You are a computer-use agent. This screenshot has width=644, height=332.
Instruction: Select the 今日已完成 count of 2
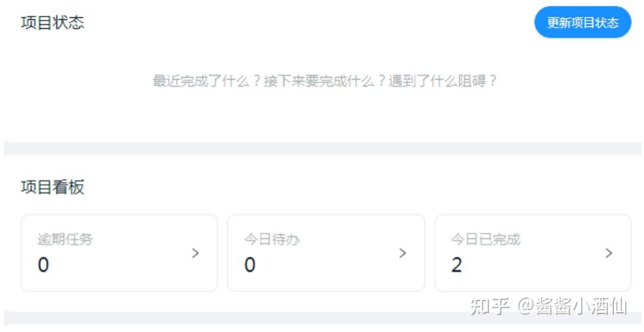(x=456, y=265)
